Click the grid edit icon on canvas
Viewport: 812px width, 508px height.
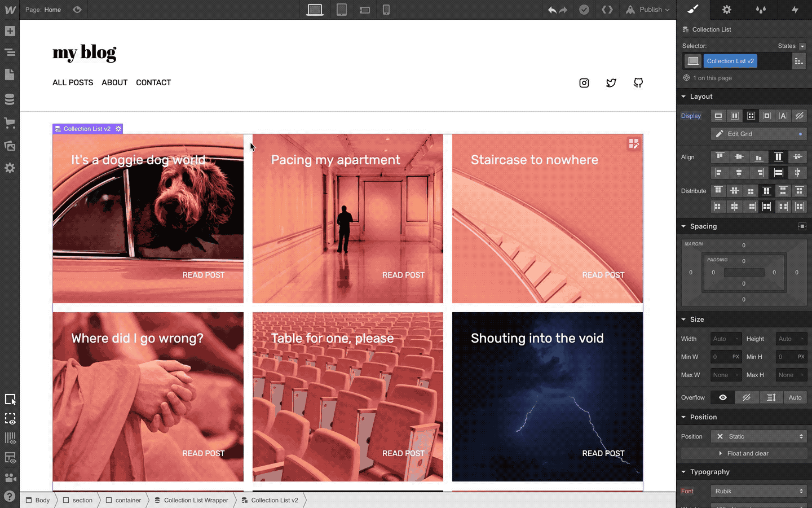coord(634,144)
